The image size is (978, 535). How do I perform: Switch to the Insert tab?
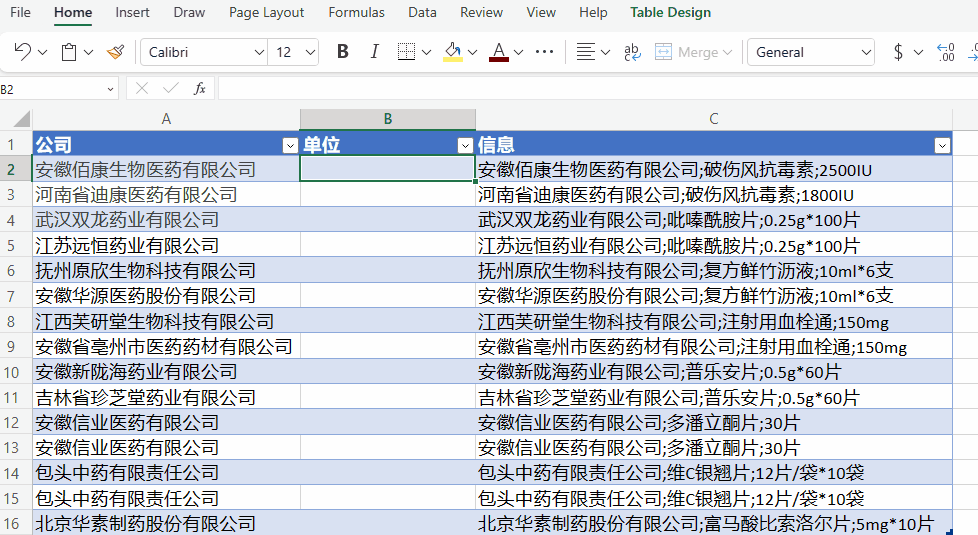click(132, 12)
